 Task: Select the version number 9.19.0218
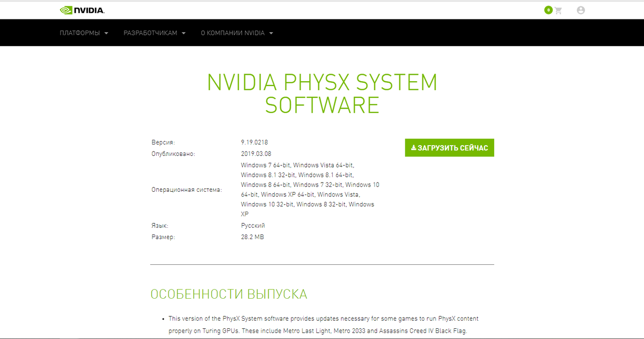coord(254,142)
